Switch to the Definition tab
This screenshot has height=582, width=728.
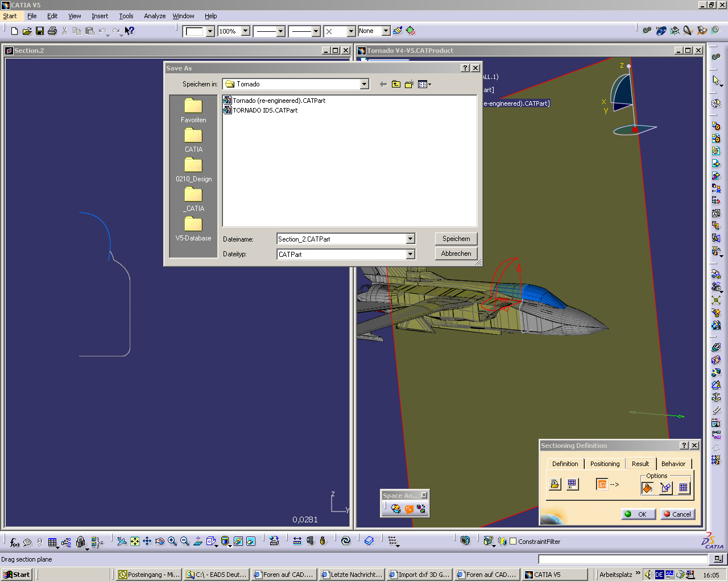[565, 464]
